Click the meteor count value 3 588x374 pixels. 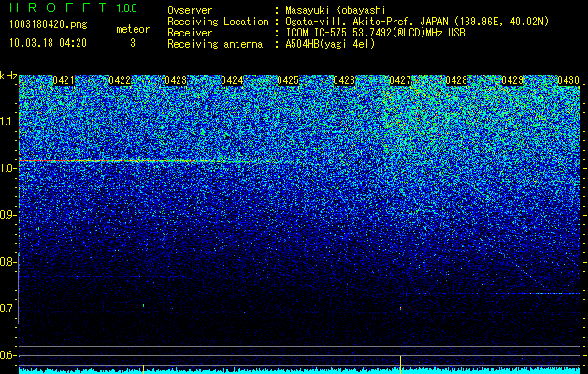(133, 43)
